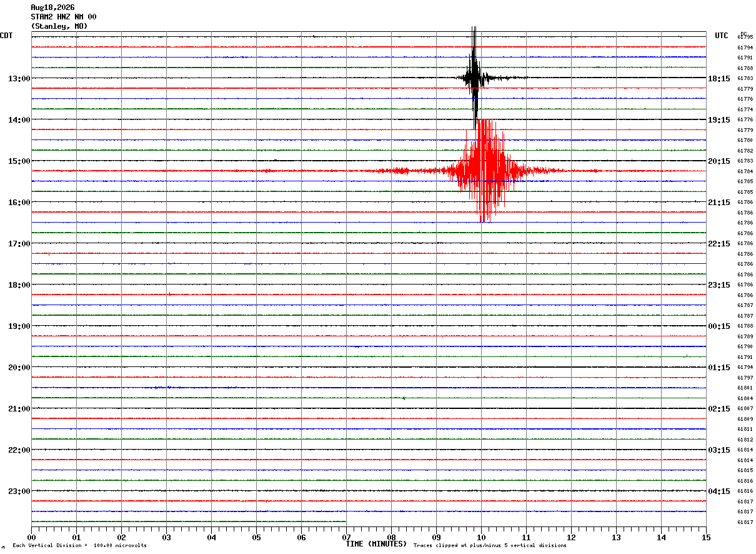This screenshot has width=756, height=554.
Task: Click the UTC timezone header
Action: [x=722, y=36]
